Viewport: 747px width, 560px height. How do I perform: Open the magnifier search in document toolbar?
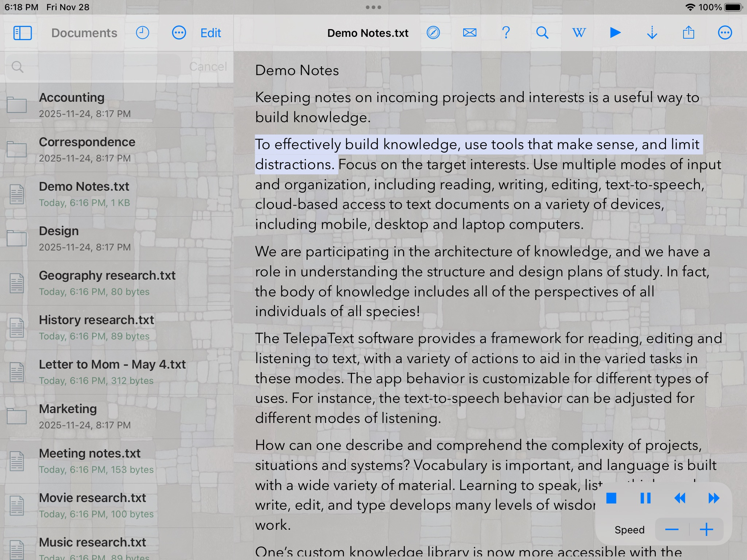coord(542,33)
